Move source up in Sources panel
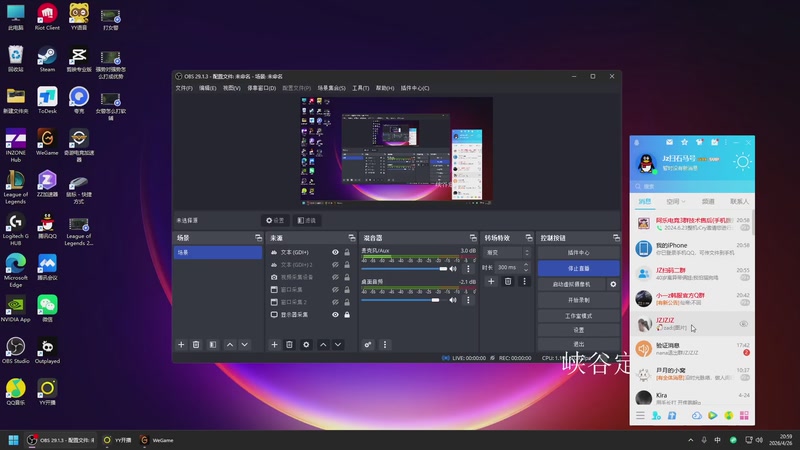The width and height of the screenshot is (800, 450). point(323,345)
